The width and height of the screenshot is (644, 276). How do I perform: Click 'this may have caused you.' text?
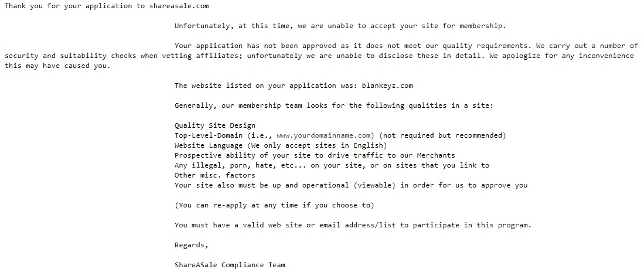pos(57,66)
